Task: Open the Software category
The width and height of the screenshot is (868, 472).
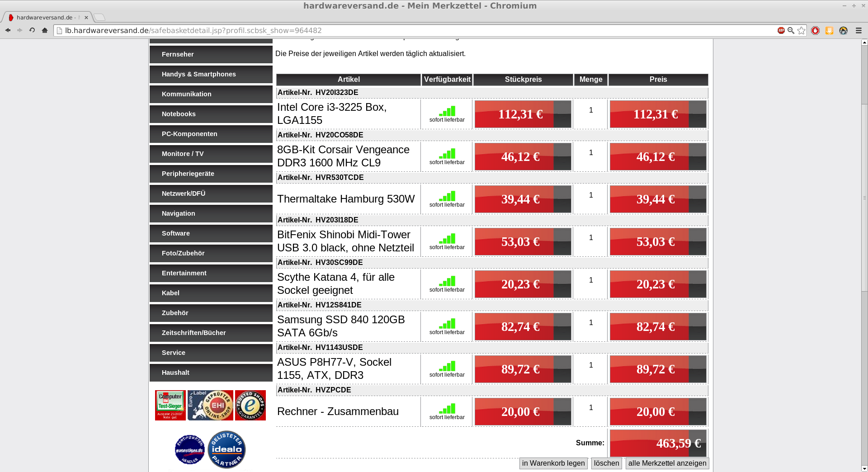Action: pyautogui.click(x=211, y=233)
